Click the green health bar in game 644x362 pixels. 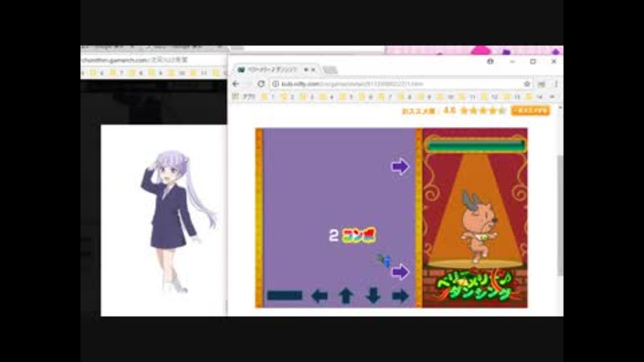(x=475, y=145)
